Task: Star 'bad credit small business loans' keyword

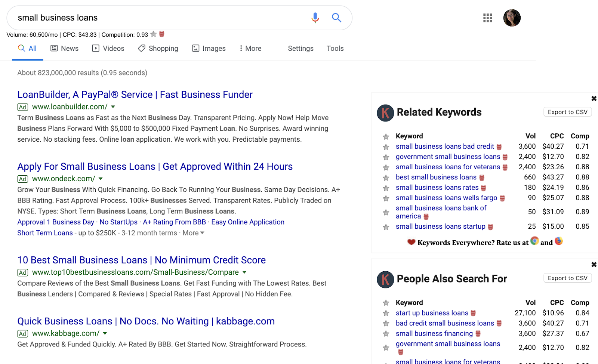Action: coord(386,324)
